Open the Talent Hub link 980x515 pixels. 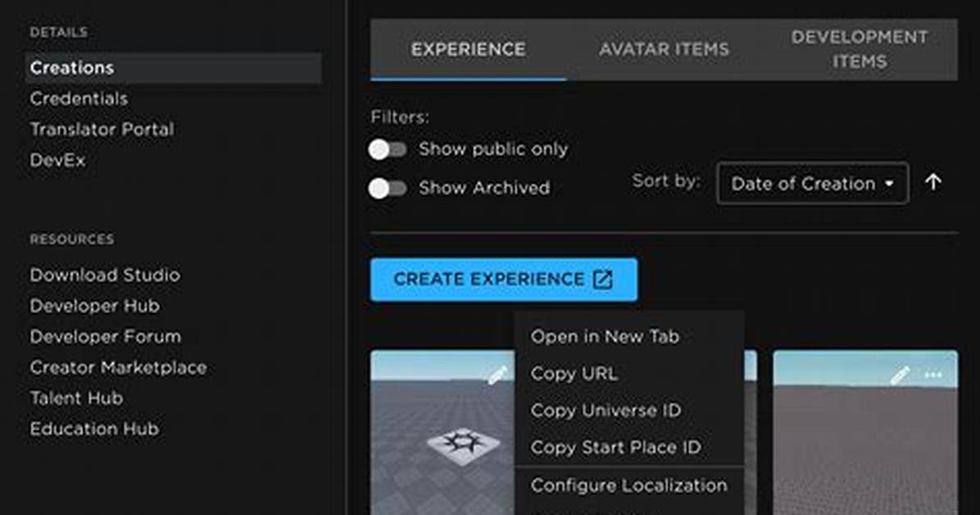76,398
